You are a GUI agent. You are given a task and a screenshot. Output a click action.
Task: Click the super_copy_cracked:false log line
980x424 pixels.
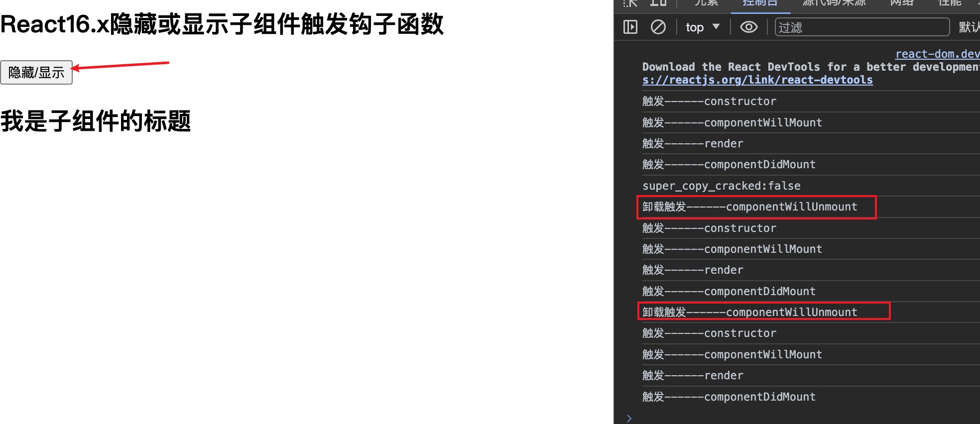click(722, 186)
